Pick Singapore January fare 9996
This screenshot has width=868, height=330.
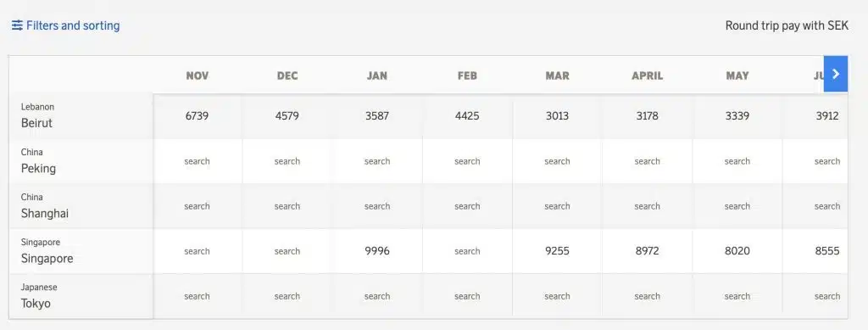click(x=377, y=251)
